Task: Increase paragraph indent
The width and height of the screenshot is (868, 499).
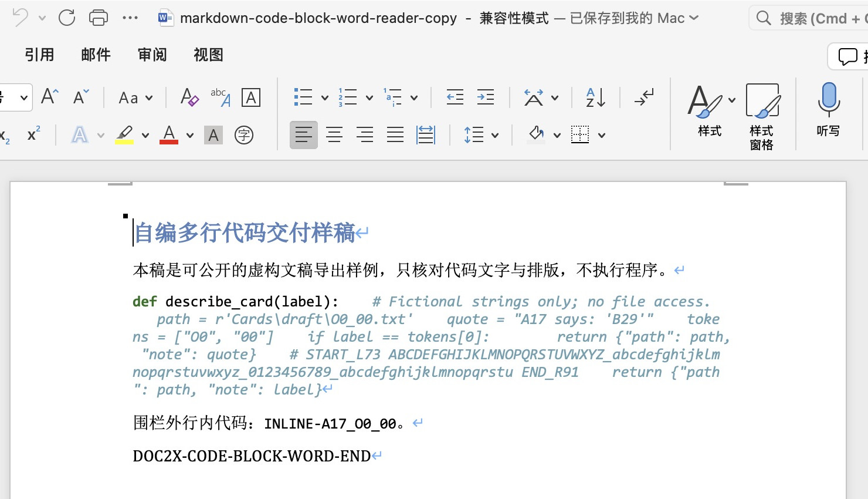Action: (x=486, y=97)
